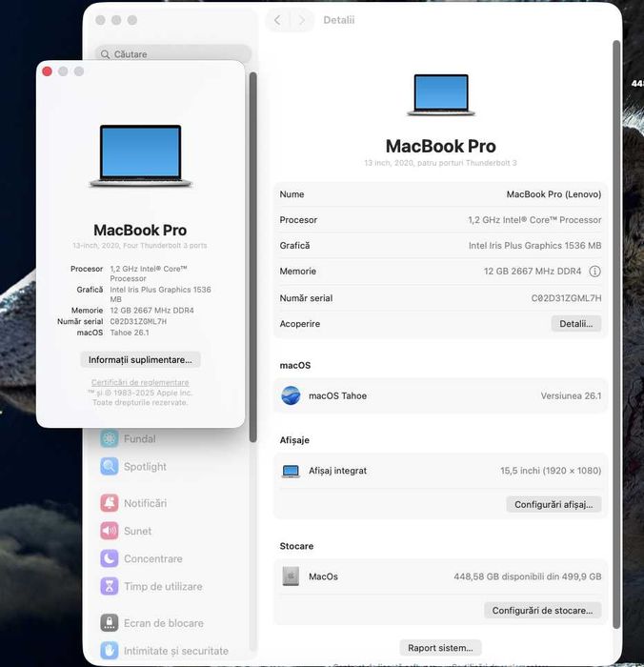Click 15,5 inchi (1920 × 1080) value
The height and width of the screenshot is (667, 644).
(551, 471)
